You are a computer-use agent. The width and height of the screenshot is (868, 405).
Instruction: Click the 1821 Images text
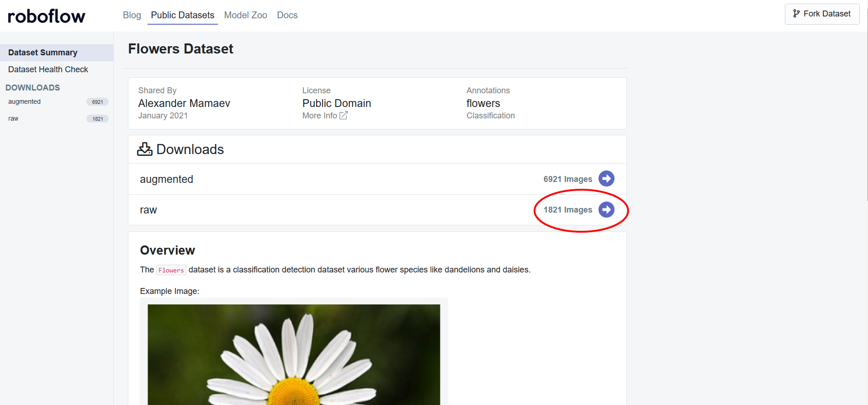[x=568, y=210]
